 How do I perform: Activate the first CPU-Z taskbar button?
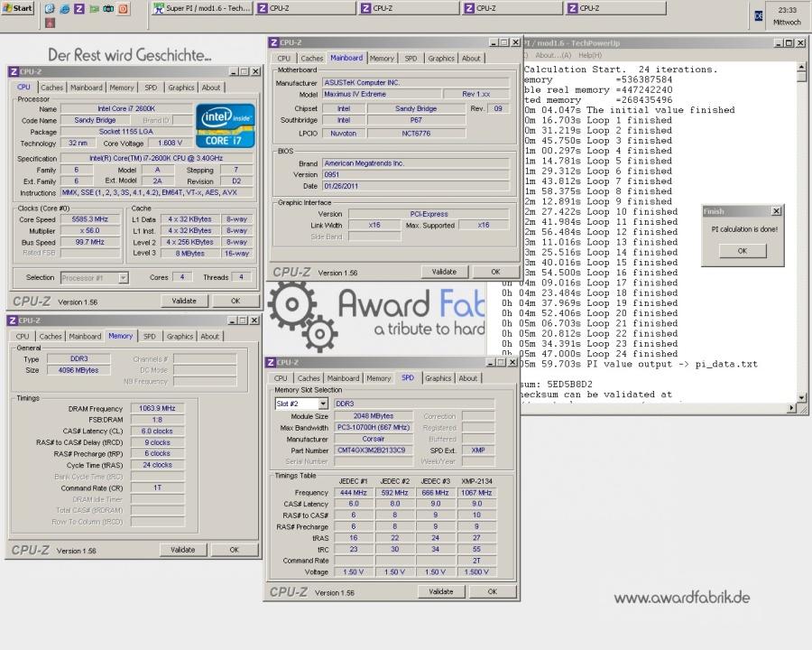(x=305, y=8)
